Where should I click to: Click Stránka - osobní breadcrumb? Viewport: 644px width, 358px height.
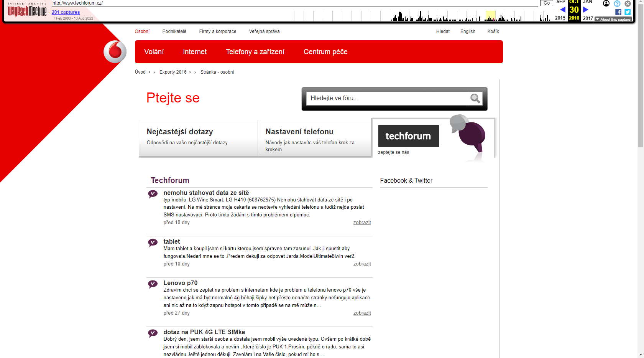click(x=217, y=72)
